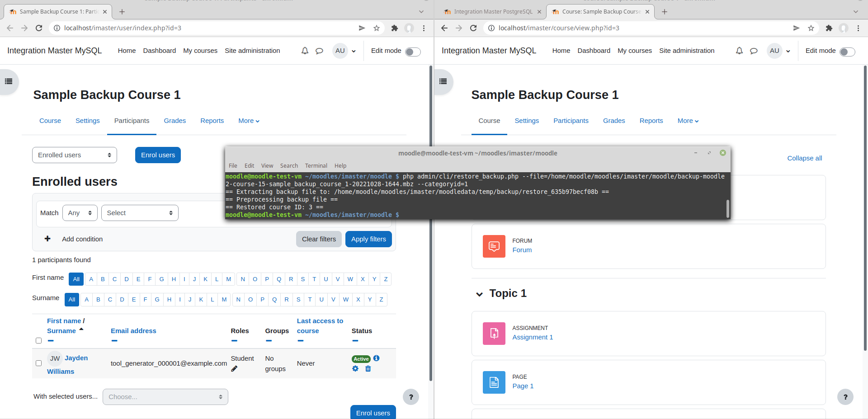Go back in the right browser

click(x=444, y=28)
